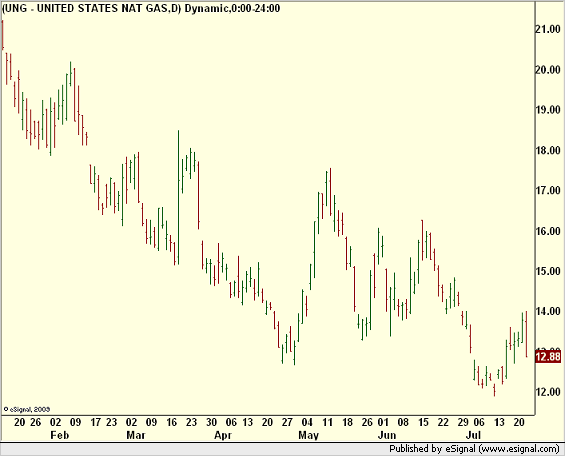The image size is (565, 456).
Task: Click the 08 date label on time axis
Action: pos(403,422)
